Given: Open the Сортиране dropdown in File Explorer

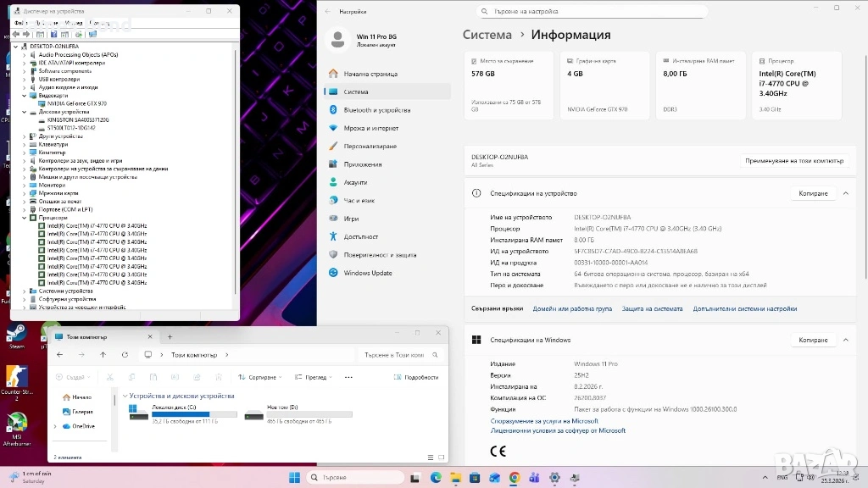Looking at the screenshot, I should coord(258,377).
